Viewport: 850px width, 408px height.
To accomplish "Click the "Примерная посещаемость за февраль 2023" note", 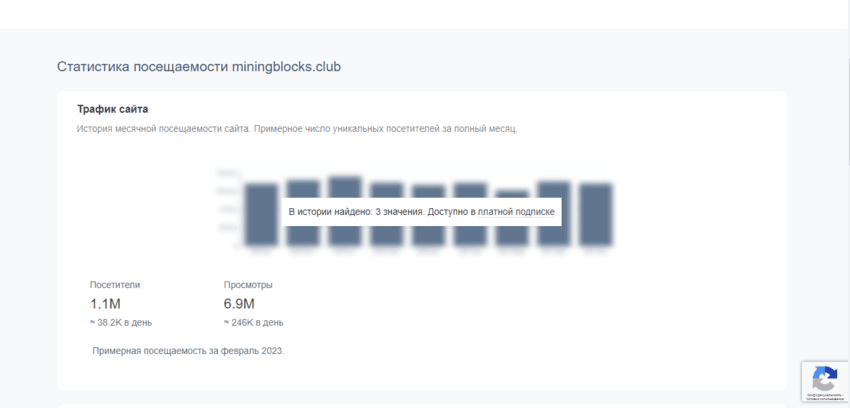I will click(x=187, y=351).
